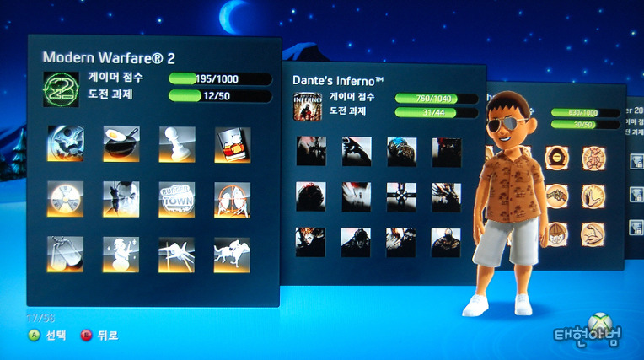Open the dog tags achievement icon

pyautogui.click(x=65, y=254)
